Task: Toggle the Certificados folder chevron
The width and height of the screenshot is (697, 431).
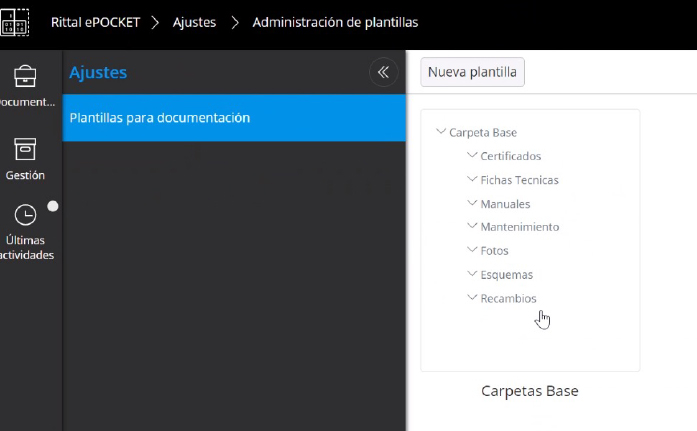Action: [x=472, y=155]
